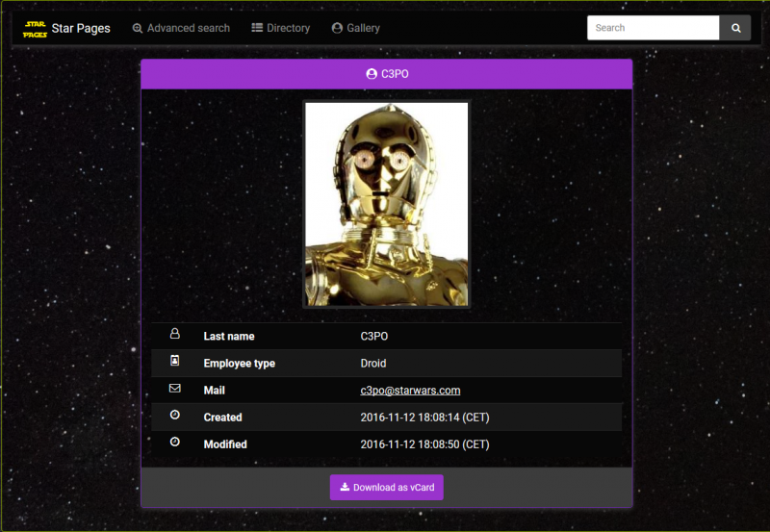The height and width of the screenshot is (532, 770).
Task: Click the user icon beside C3PO title
Action: tap(372, 74)
